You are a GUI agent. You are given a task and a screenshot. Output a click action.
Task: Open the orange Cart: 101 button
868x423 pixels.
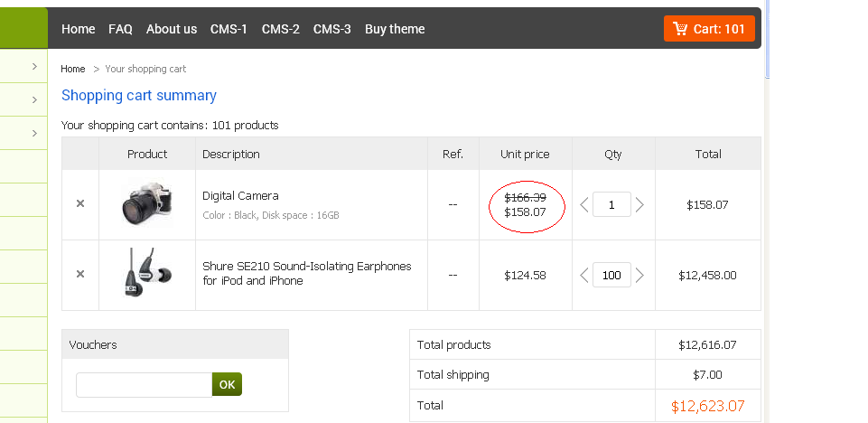[x=709, y=29]
